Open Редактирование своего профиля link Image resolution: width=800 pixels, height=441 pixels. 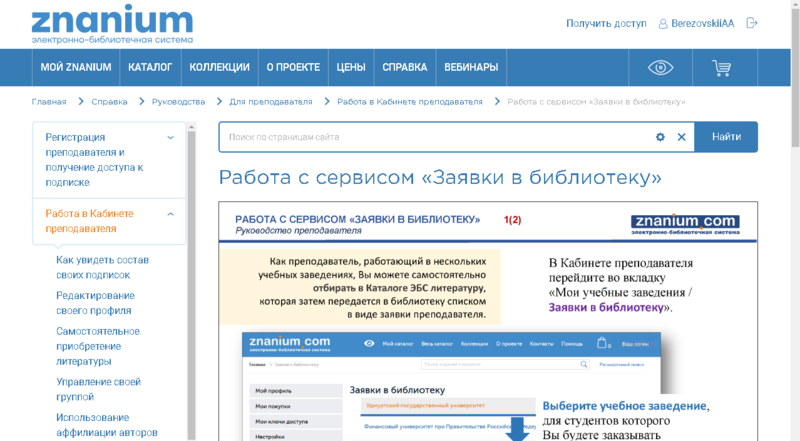tap(95, 303)
